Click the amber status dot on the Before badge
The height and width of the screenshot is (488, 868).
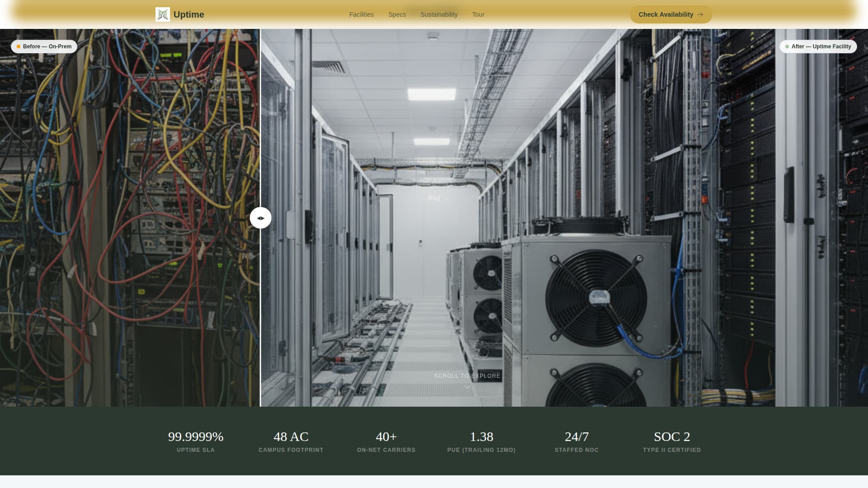19,46
